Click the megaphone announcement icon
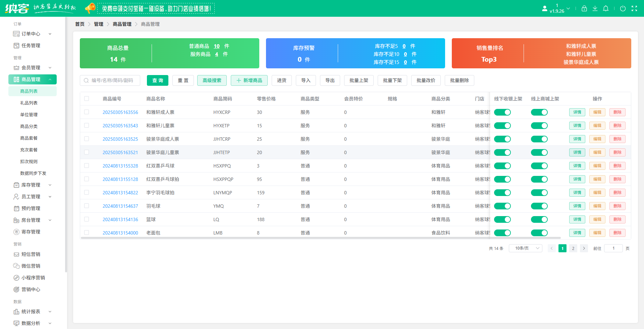The height and width of the screenshot is (329, 644). point(90,8)
